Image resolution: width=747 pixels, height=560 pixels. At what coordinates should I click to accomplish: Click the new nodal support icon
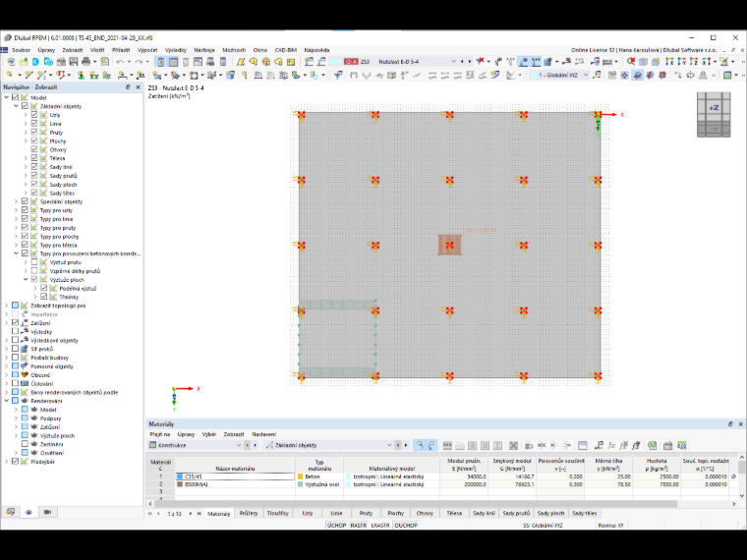tap(81, 75)
